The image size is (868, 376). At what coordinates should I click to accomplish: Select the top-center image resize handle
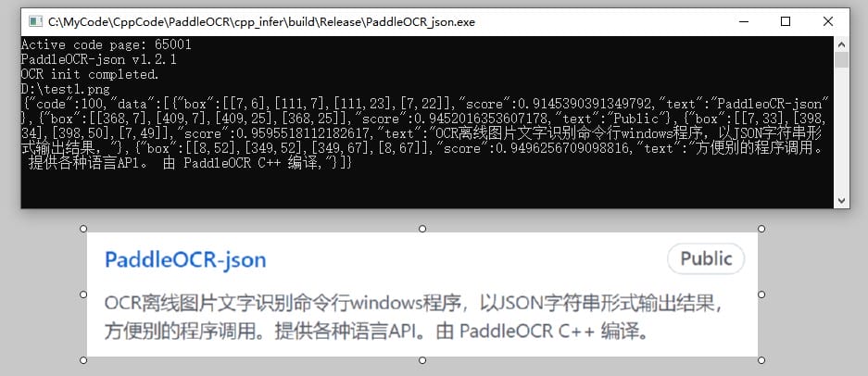click(x=422, y=229)
